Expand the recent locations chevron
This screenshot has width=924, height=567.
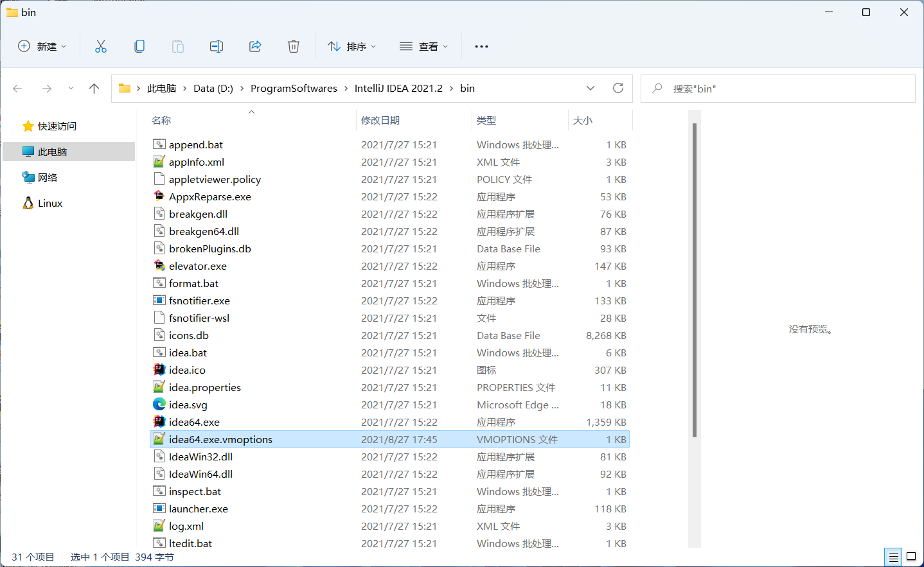[x=71, y=89]
